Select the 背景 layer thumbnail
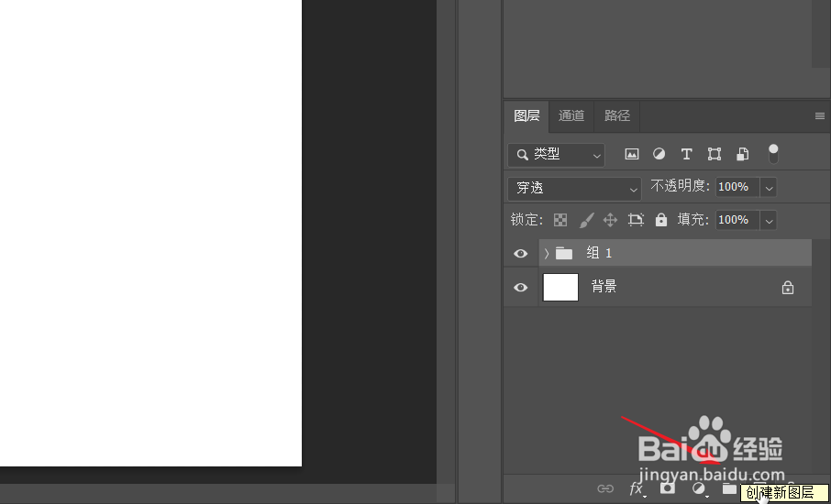 click(560, 288)
